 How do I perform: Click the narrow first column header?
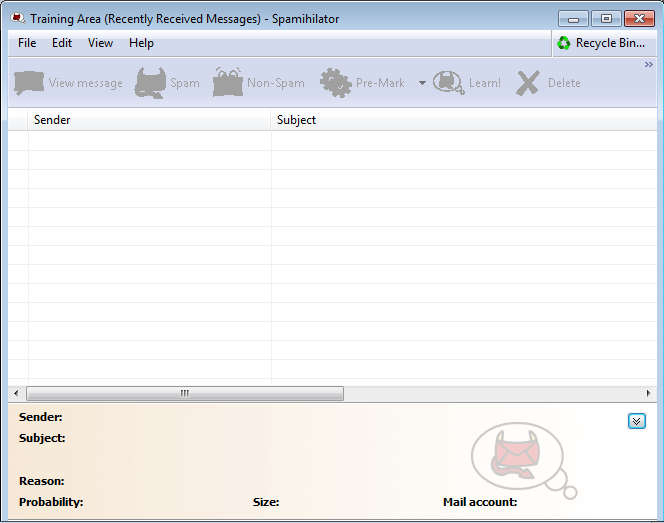[x=18, y=120]
